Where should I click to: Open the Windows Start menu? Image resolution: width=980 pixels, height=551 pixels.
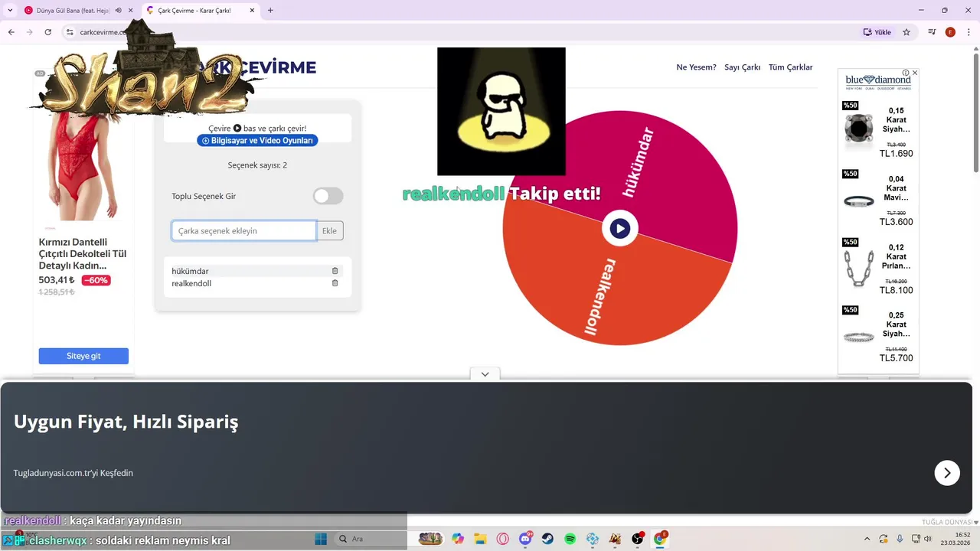(321, 539)
